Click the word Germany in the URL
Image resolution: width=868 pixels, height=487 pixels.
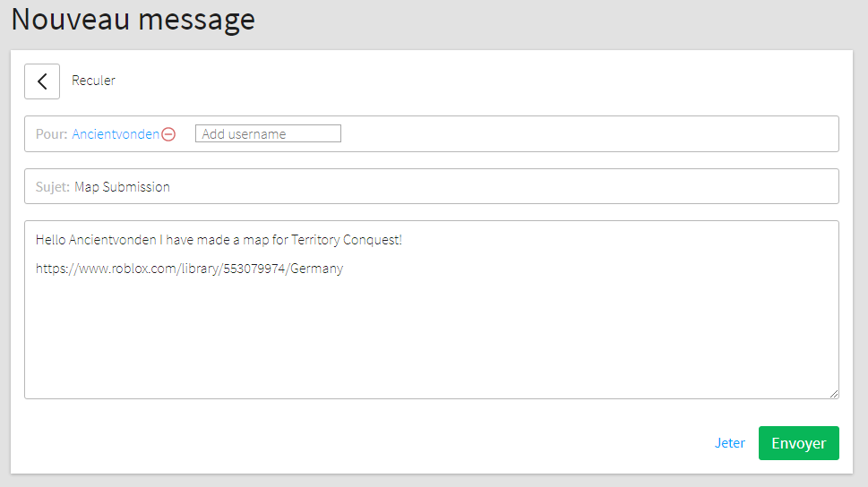[x=316, y=268]
